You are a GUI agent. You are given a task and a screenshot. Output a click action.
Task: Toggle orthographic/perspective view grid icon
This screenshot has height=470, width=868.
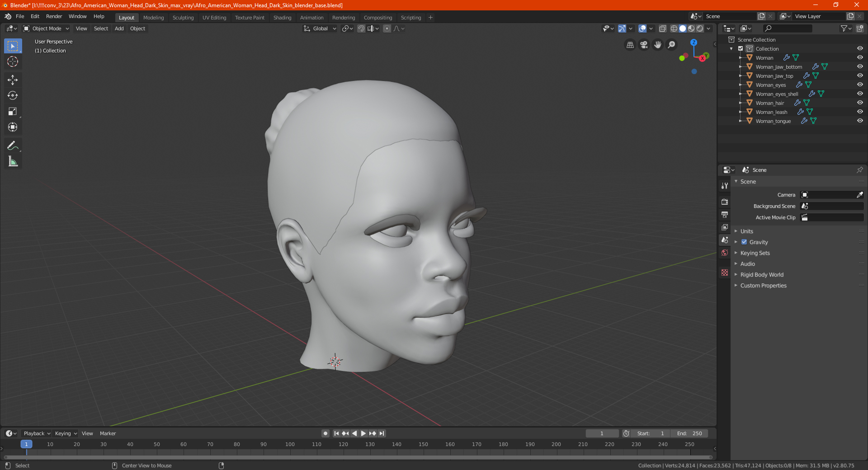pos(630,45)
